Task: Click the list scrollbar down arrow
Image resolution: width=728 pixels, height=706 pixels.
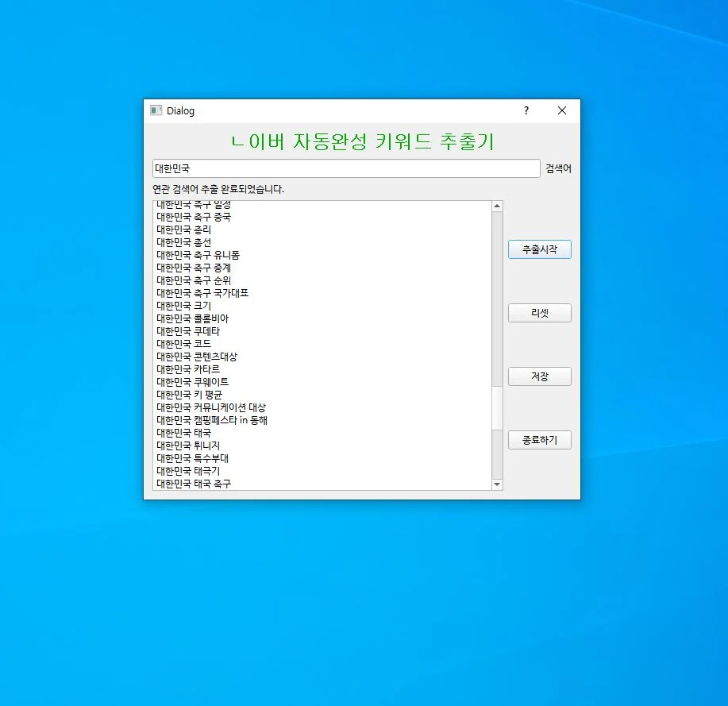Action: pos(497,484)
